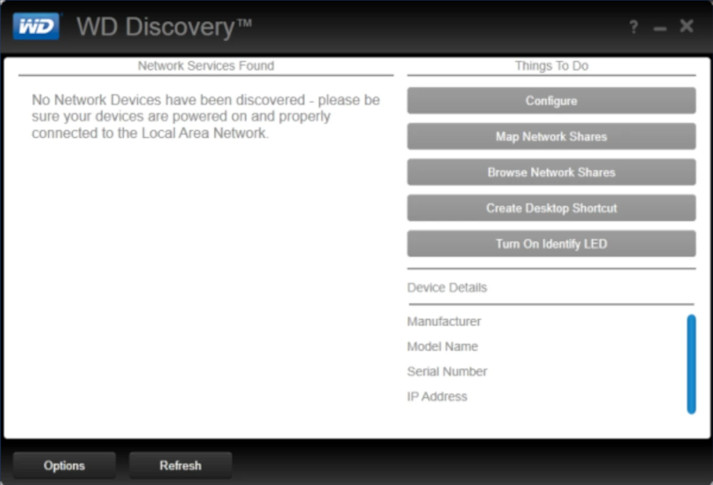Image resolution: width=713 pixels, height=485 pixels.
Task: Click the Configure button
Action: coord(551,100)
